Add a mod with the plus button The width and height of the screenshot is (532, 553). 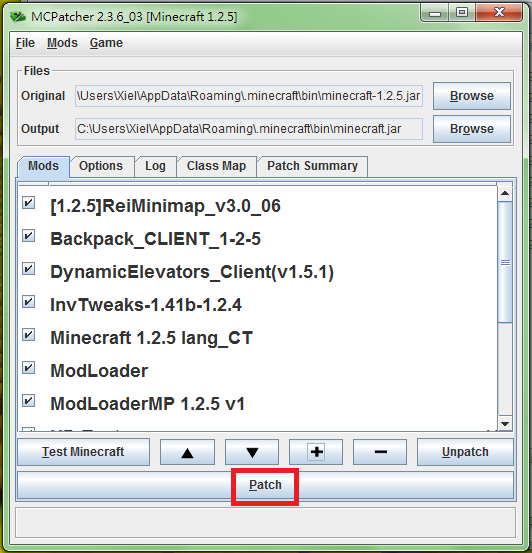click(x=316, y=452)
